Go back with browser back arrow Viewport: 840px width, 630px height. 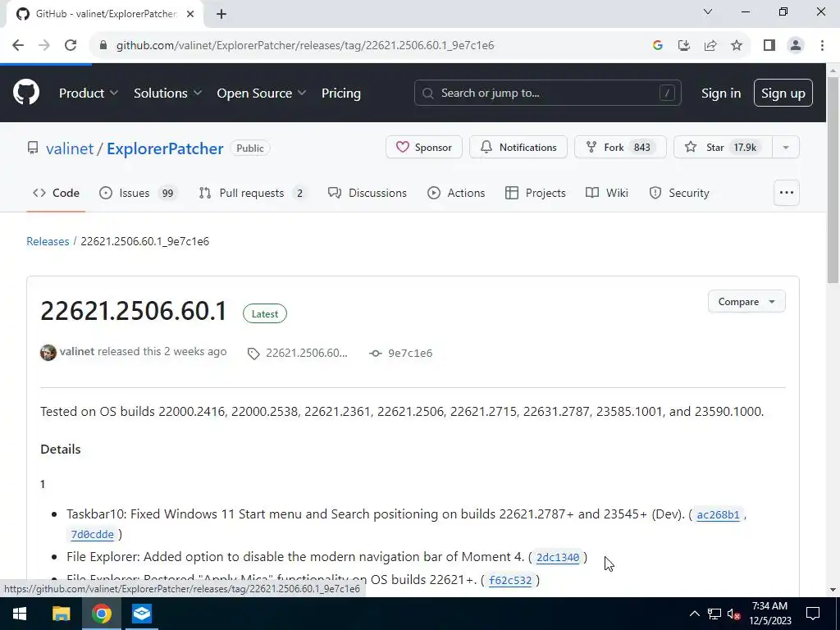[18, 45]
